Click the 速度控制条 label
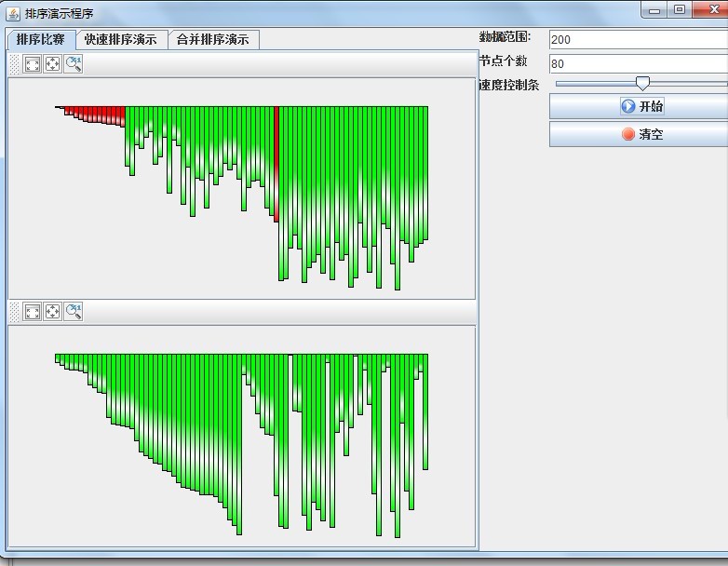This screenshot has height=566, width=728. 509,85
